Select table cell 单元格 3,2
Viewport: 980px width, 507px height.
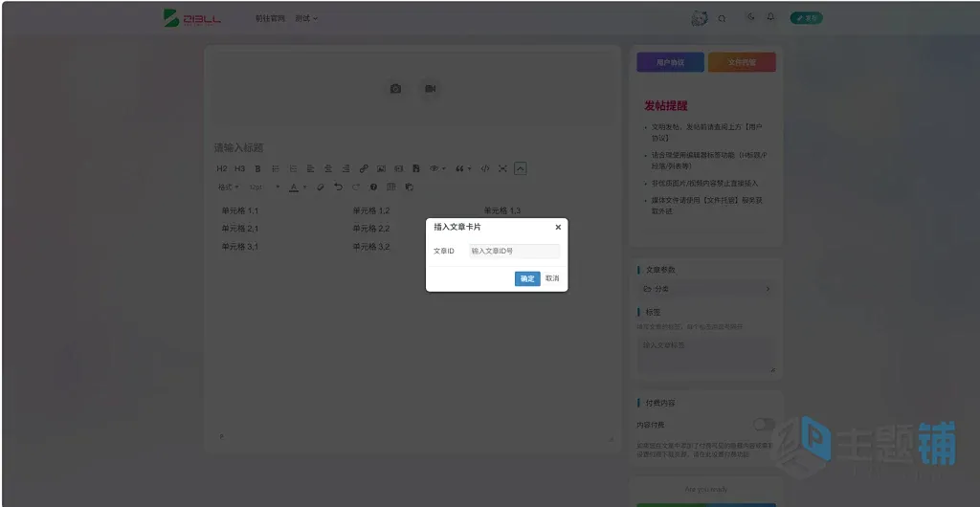click(x=371, y=247)
